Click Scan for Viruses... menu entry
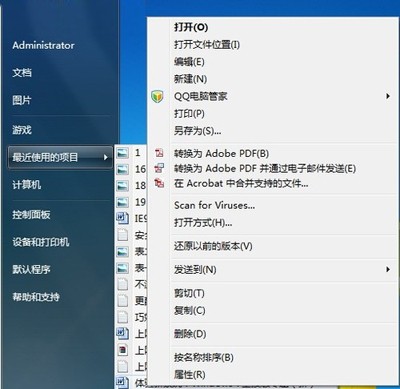 click(x=214, y=205)
